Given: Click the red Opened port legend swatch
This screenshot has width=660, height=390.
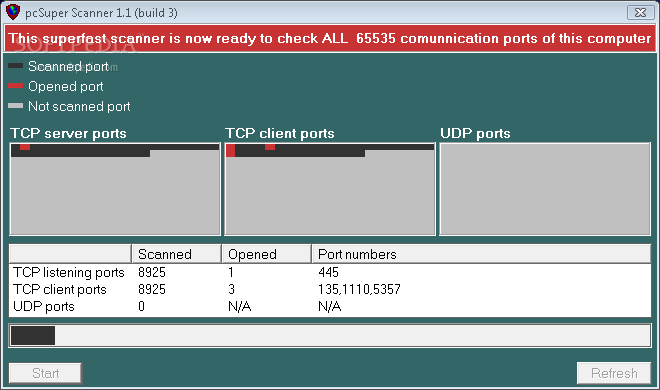Looking at the screenshot, I should coord(16,86).
